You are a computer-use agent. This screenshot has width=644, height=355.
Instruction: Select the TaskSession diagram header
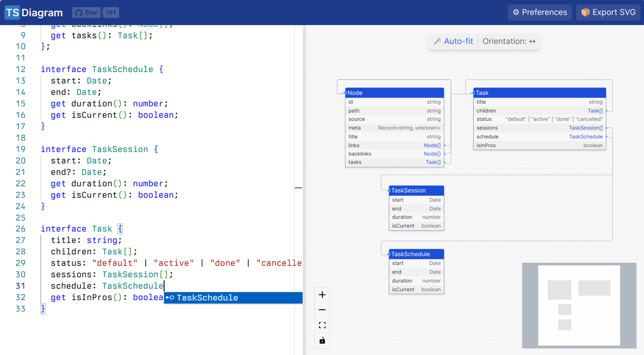click(417, 190)
